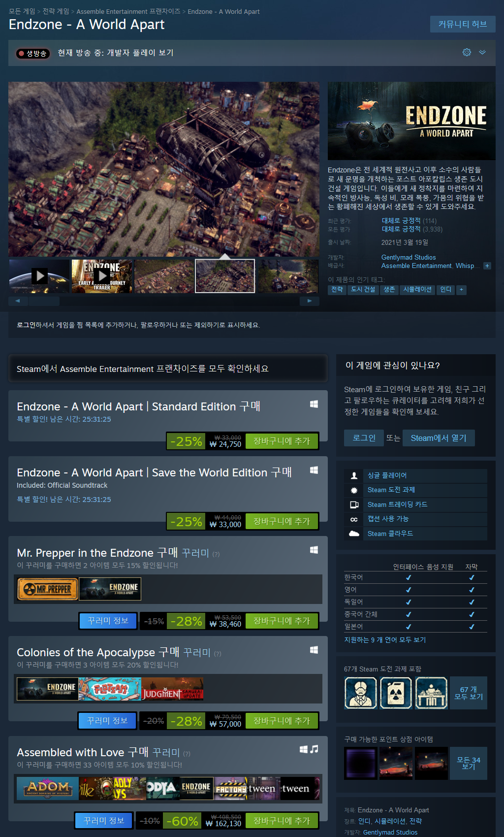Viewport: 504px width, 837px height.
Task: Select the 도시 건설 tag
Action: [363, 290]
